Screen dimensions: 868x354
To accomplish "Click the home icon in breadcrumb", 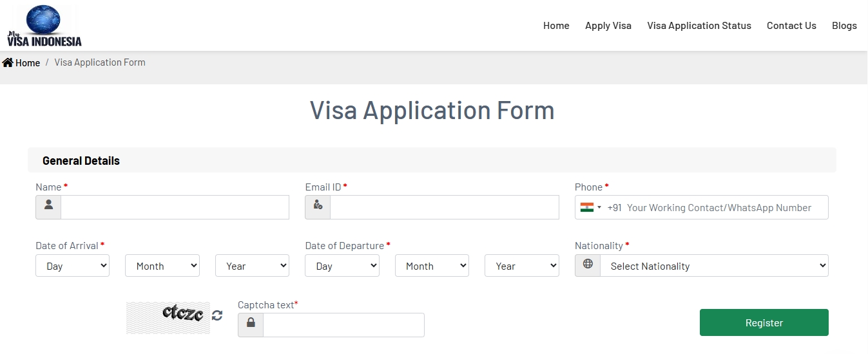I will [8, 62].
